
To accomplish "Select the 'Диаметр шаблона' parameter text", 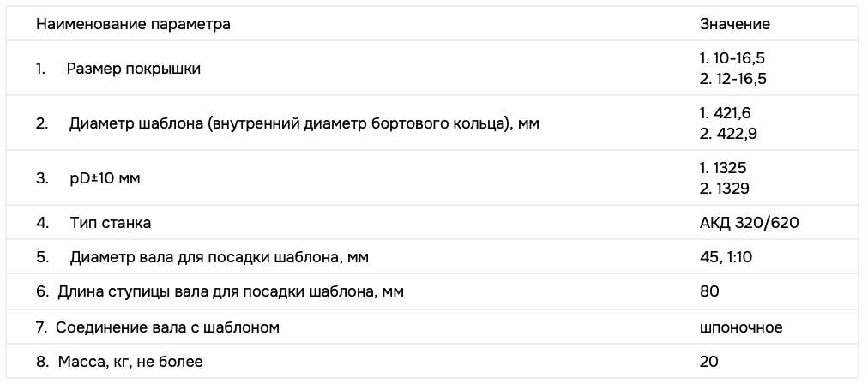I will pos(304,123).
